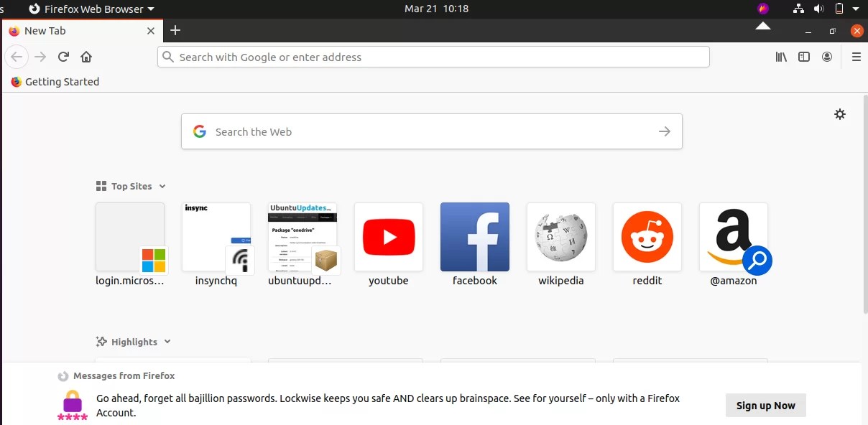Open the new tab page settings gear
868x425 pixels.
pos(840,113)
